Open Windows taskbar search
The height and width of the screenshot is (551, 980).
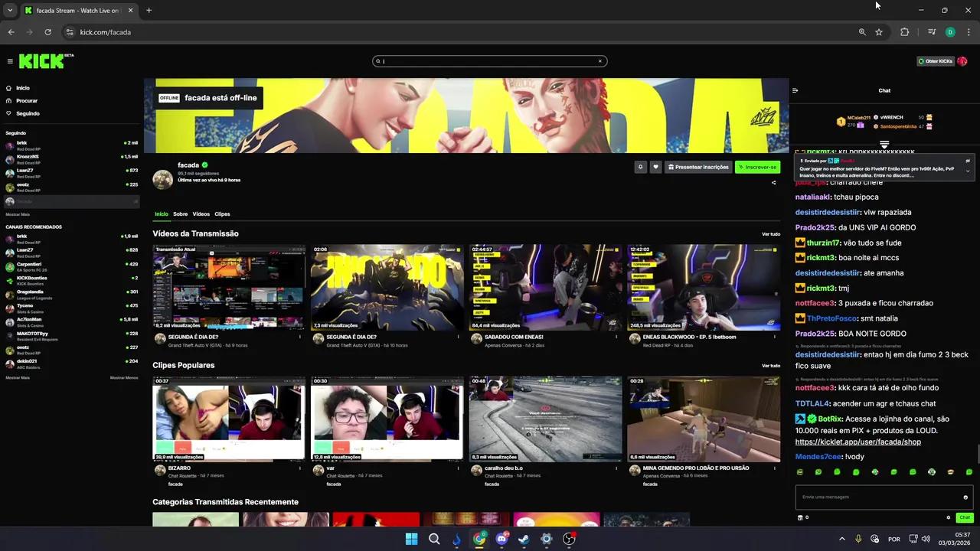434,539
